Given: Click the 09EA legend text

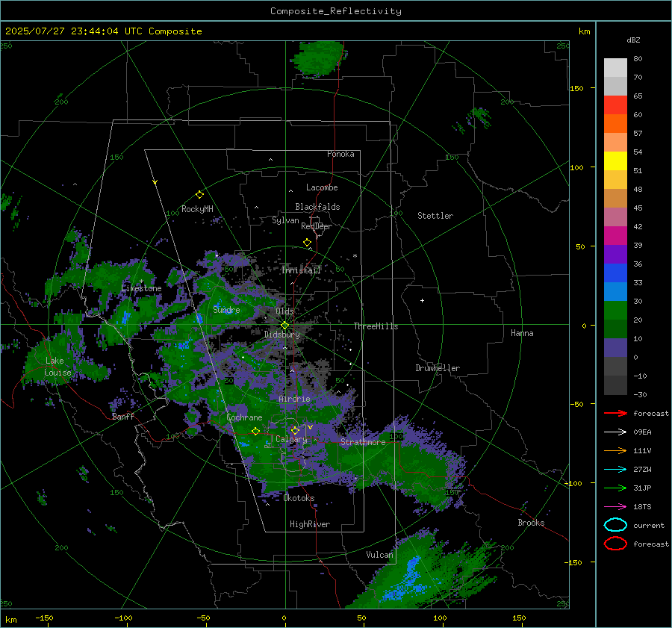Looking at the screenshot, I should 642,432.
